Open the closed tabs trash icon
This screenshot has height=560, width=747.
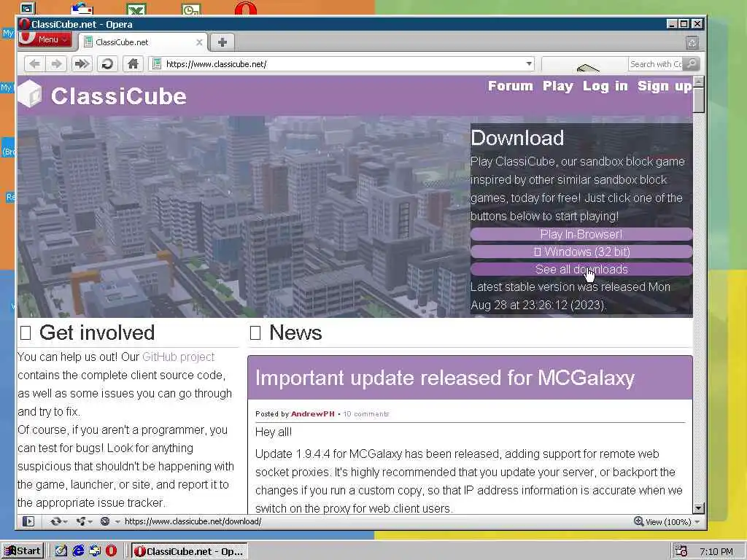tap(692, 43)
